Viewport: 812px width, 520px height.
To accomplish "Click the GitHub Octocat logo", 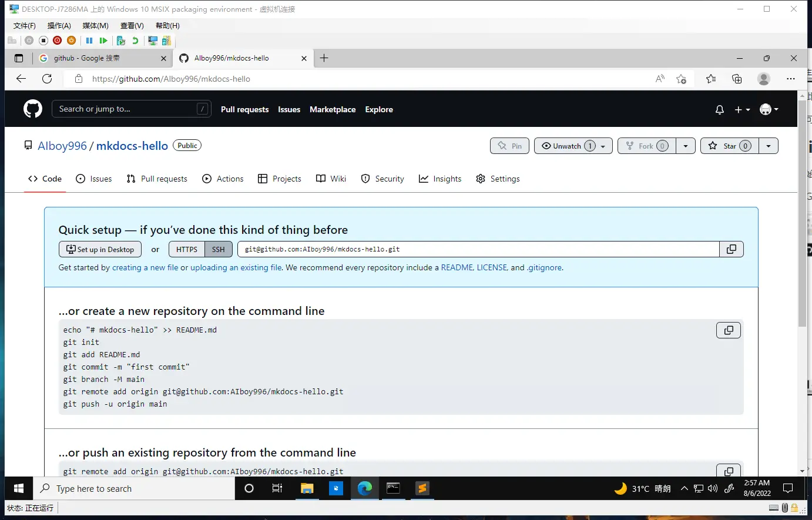I will tap(33, 109).
